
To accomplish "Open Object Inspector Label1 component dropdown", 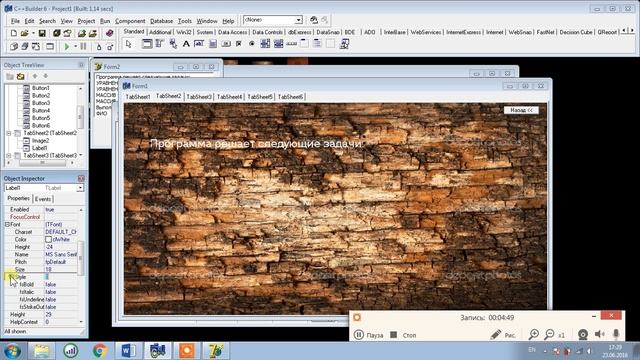I will point(80,188).
